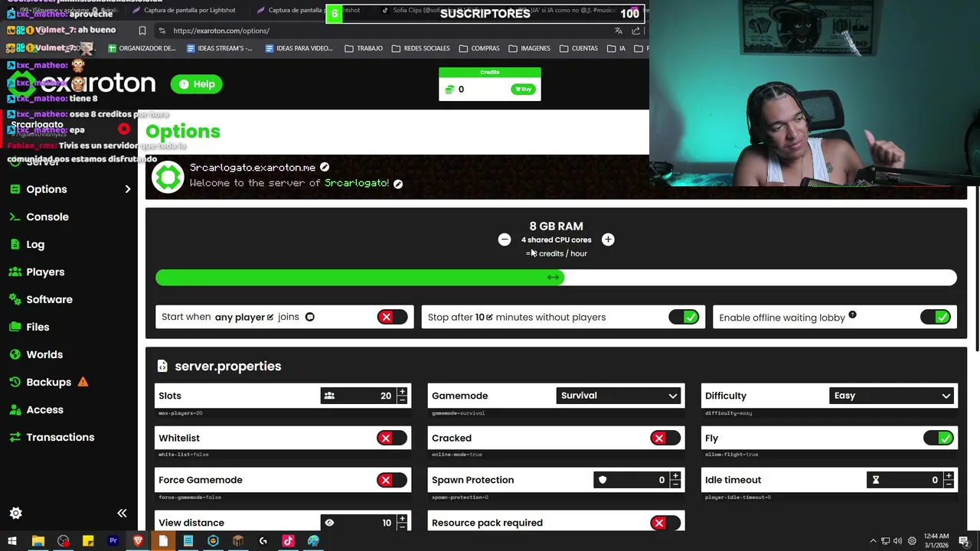Decrease RAM with minus button
Screen dimensions: 980x551
504,240
